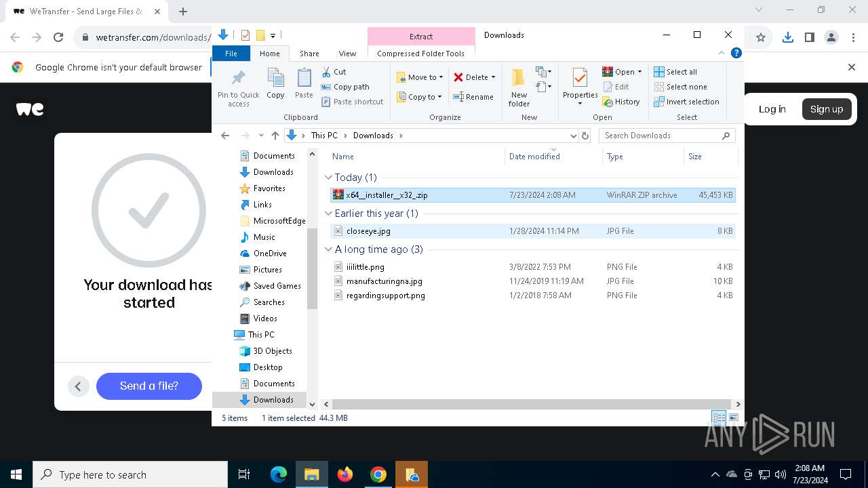Open Microsoft Edge from the taskbar

[x=279, y=474]
